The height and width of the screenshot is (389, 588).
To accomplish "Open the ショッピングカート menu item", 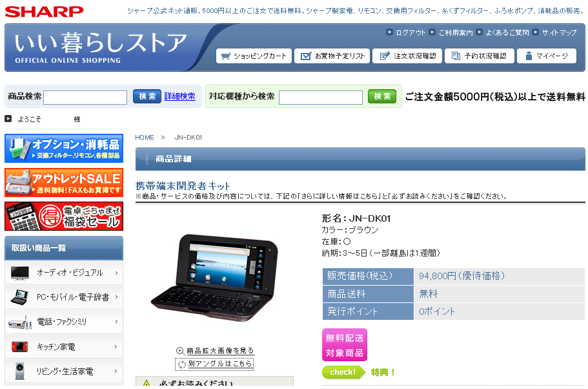I will point(254,56).
